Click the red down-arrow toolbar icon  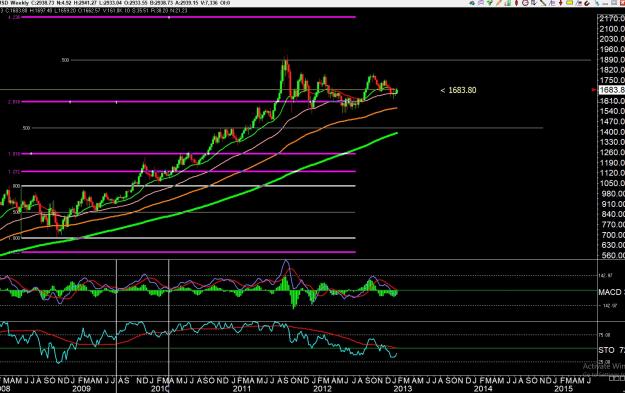coord(560,3)
